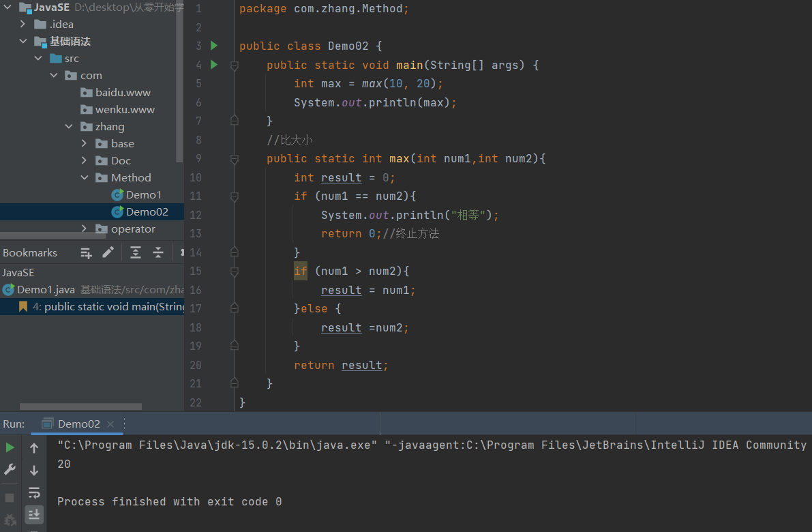Viewport: 812px width, 532px height.
Task: Click 'return result;' on line 20
Action: pyautogui.click(x=341, y=365)
